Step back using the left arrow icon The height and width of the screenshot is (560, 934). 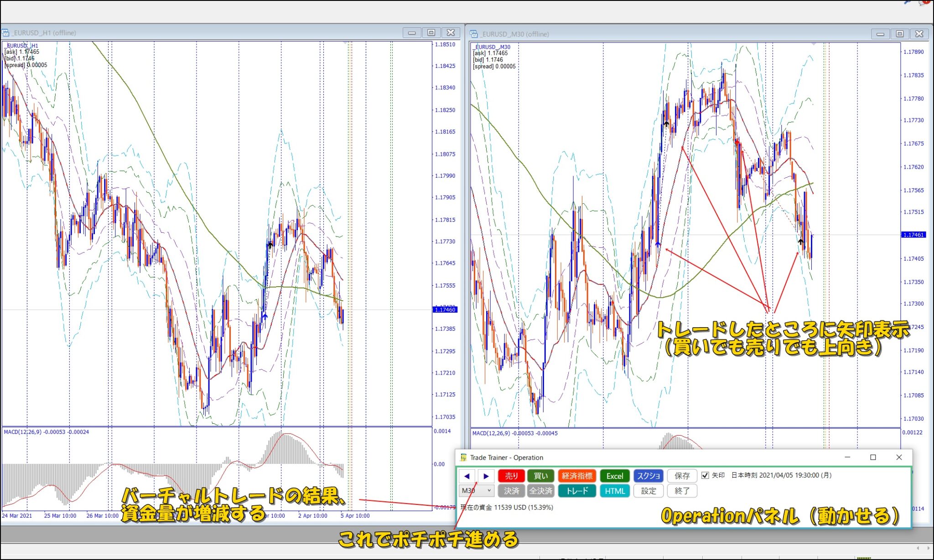466,476
